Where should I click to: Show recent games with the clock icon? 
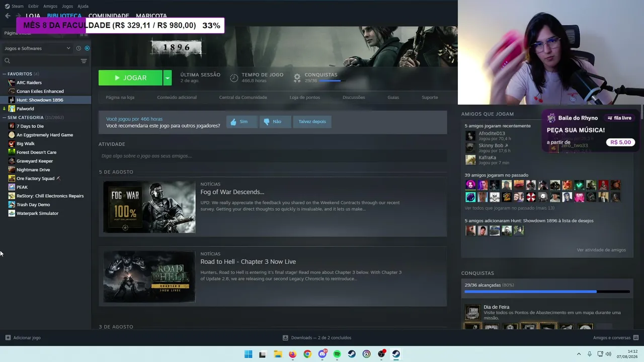tap(78, 48)
